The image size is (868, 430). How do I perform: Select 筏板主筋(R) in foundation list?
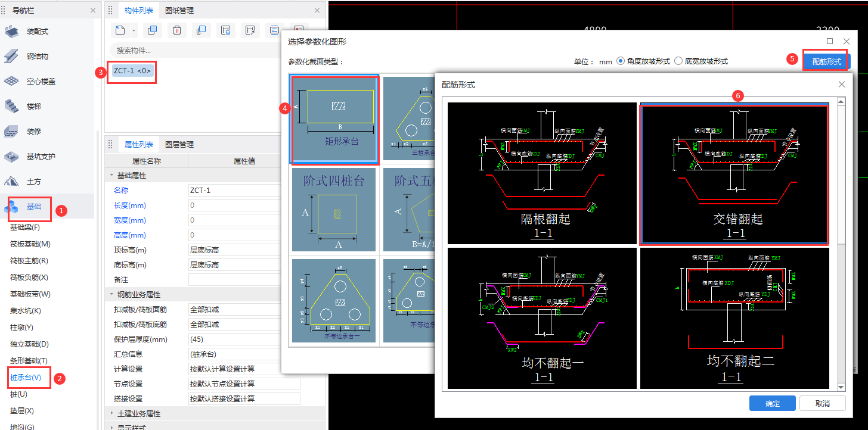point(29,261)
